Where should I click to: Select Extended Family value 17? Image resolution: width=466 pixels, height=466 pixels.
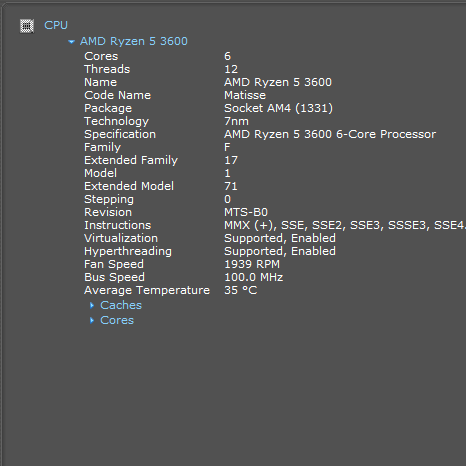[x=231, y=160]
